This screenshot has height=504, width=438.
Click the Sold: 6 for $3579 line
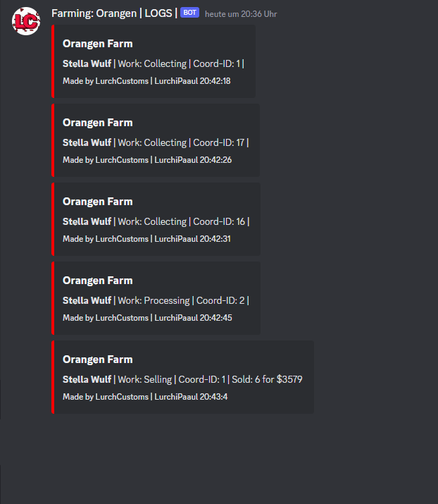(x=182, y=380)
